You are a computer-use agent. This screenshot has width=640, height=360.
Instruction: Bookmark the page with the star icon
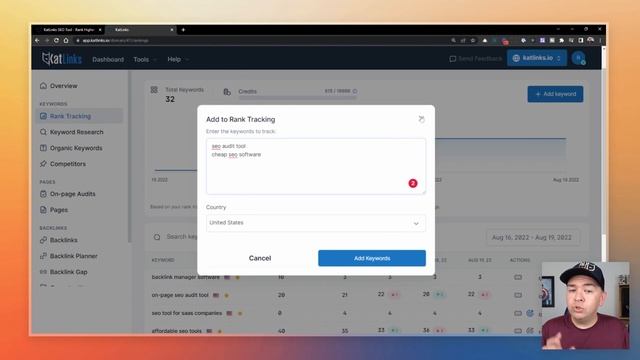tap(473, 40)
